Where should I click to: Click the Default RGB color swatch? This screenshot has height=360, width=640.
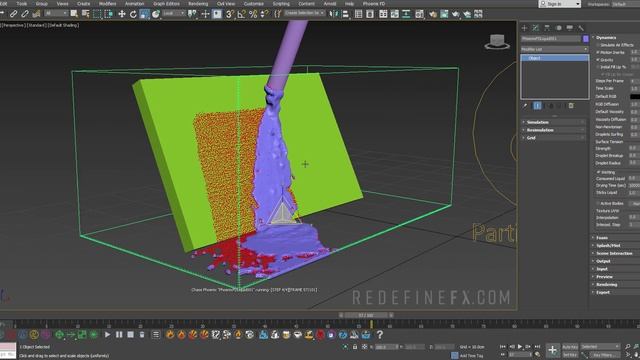tap(635, 97)
